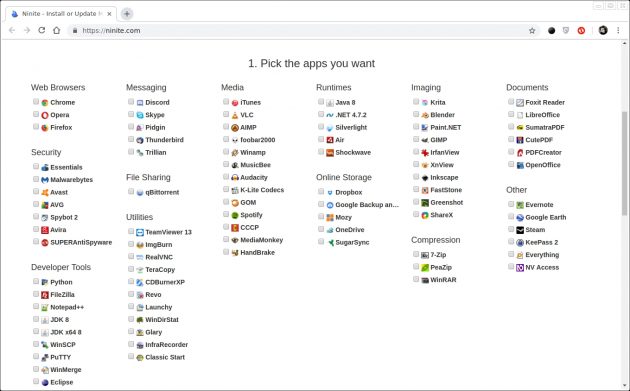Click the Skype icon

(x=140, y=115)
